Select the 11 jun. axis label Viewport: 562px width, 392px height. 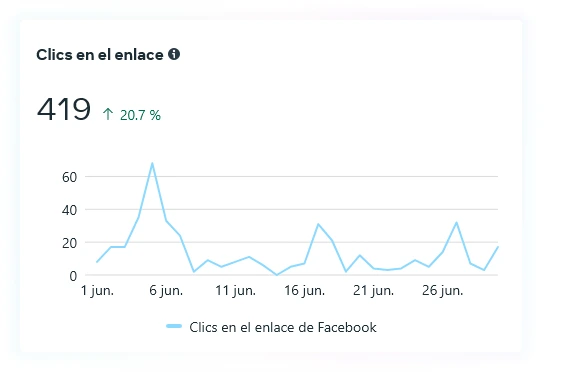[235, 291]
